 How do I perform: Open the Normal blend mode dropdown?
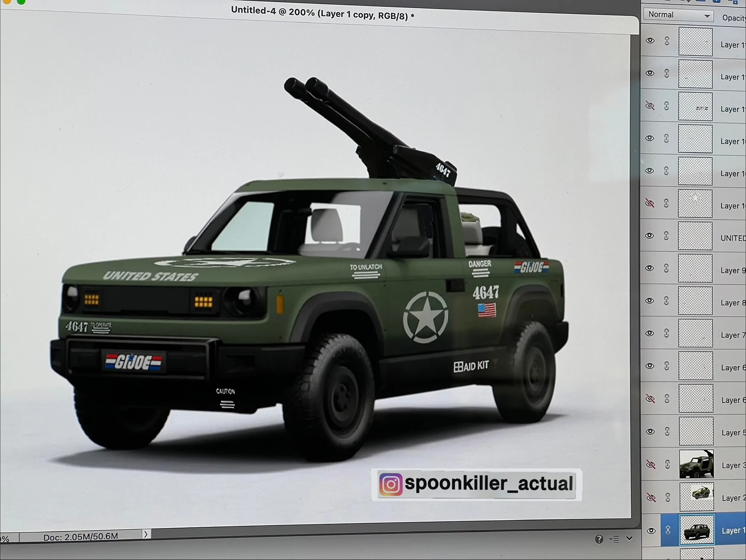pyautogui.click(x=678, y=15)
